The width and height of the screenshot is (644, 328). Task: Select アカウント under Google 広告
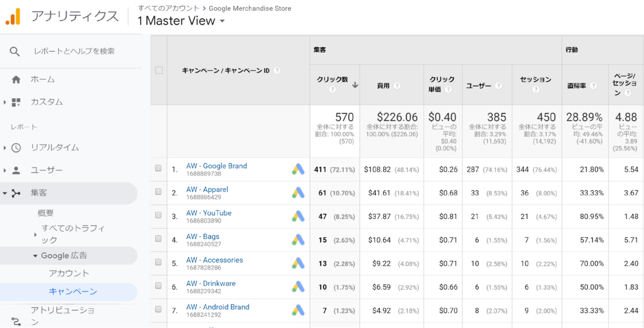(69, 273)
